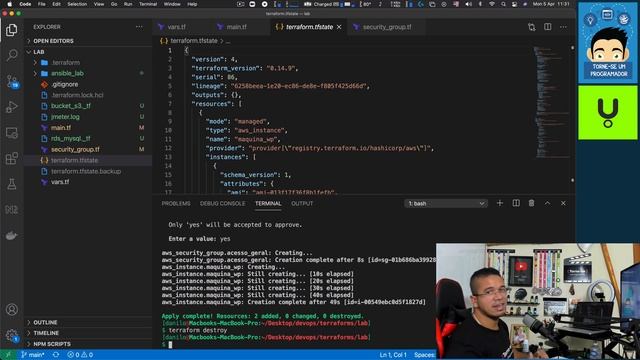Open Remote Explorer view
The image size is (640, 360).
(11, 133)
